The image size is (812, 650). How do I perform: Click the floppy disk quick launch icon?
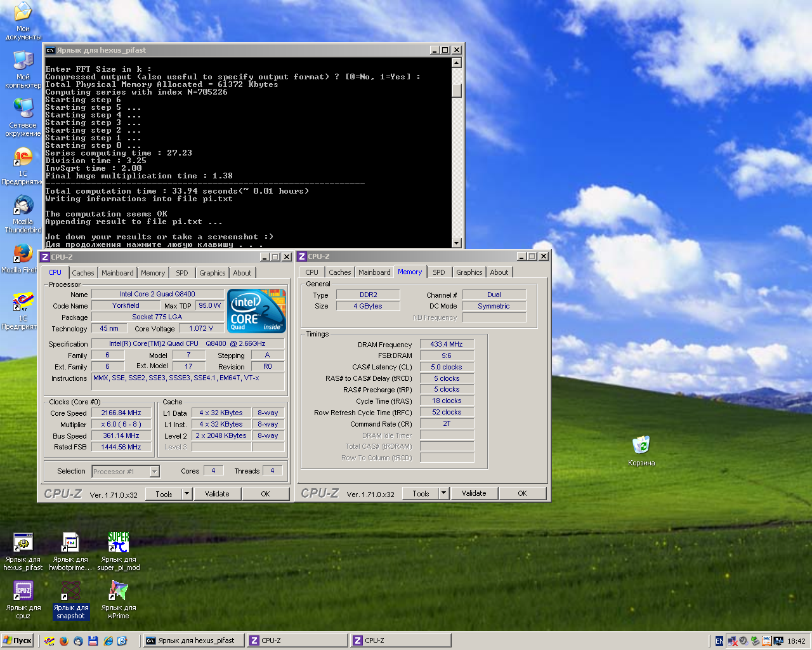pyautogui.click(x=93, y=641)
